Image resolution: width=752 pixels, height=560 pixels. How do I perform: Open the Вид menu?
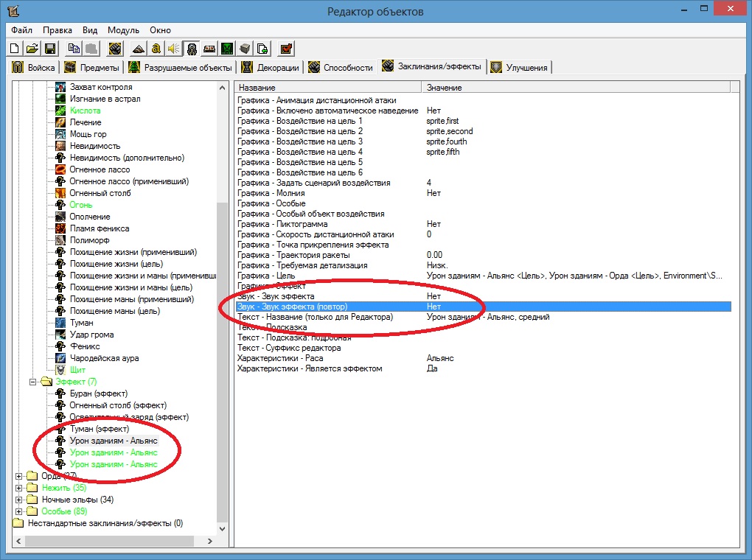click(x=90, y=29)
